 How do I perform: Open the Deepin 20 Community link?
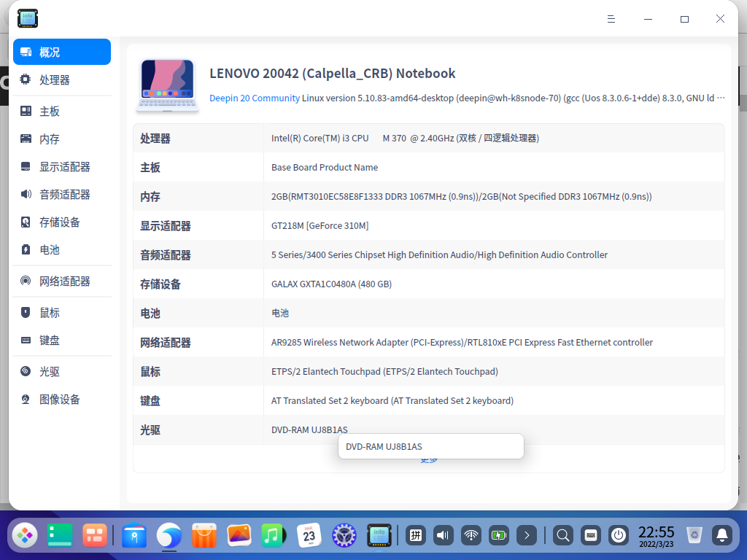(x=255, y=98)
